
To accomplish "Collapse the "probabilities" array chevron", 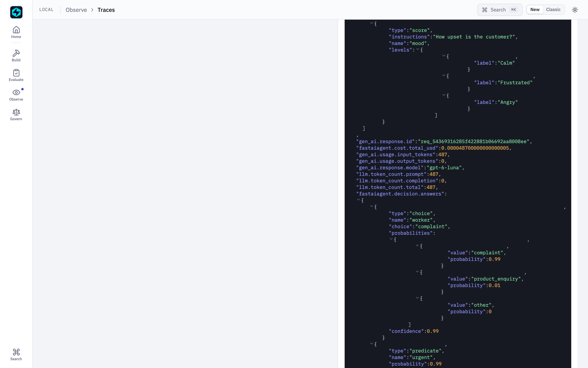I will point(391,239).
